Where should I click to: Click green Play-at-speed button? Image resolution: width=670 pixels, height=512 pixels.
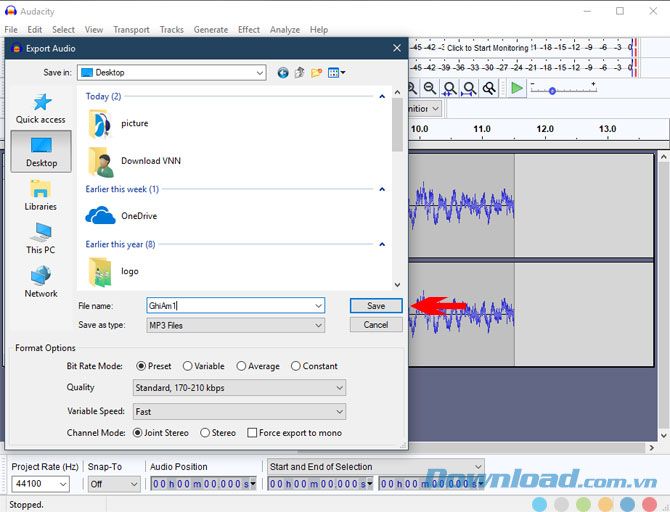[x=517, y=88]
